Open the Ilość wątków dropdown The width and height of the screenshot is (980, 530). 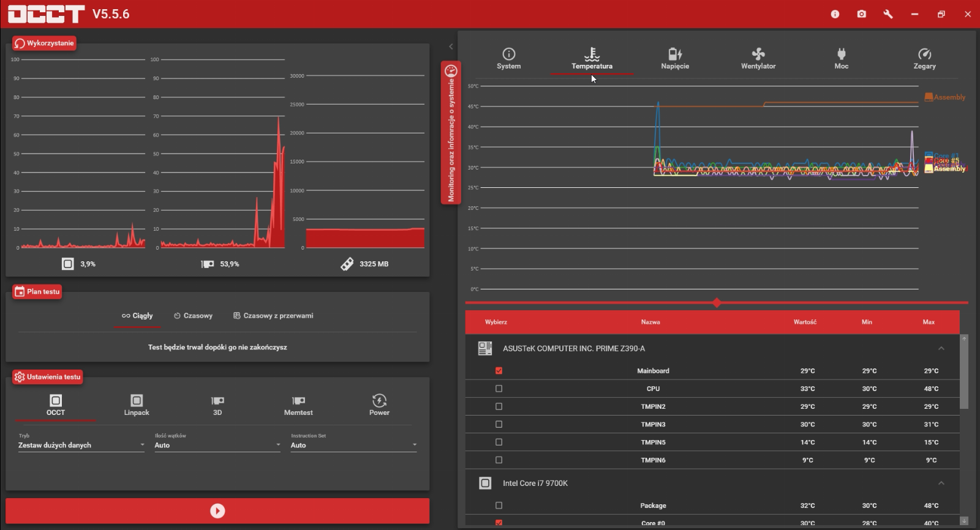(217, 445)
